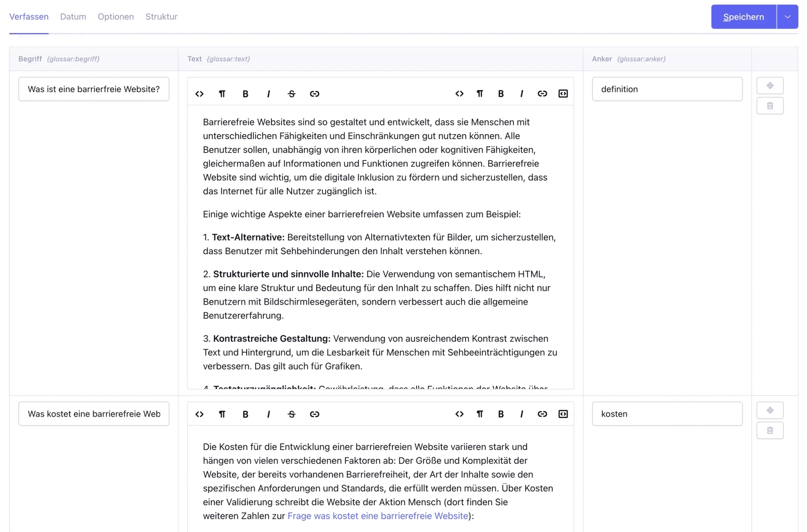Click the move handle for the definition row
This screenshot has width=807, height=532.
(x=770, y=86)
